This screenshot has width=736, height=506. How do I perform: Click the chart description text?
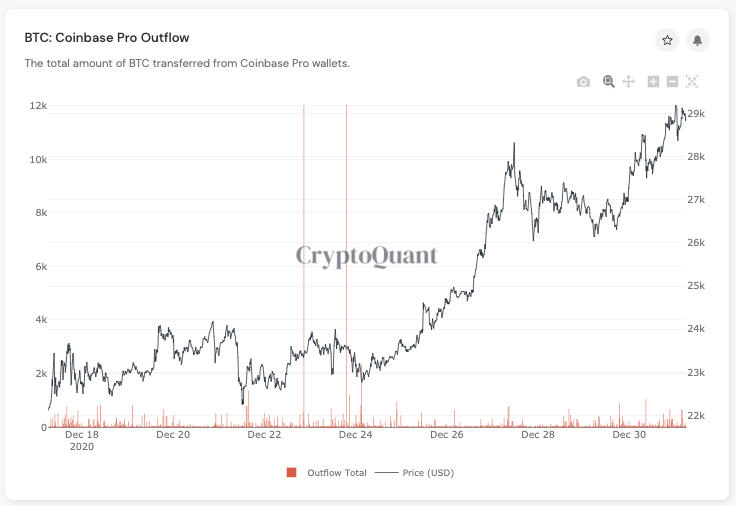[x=187, y=63]
